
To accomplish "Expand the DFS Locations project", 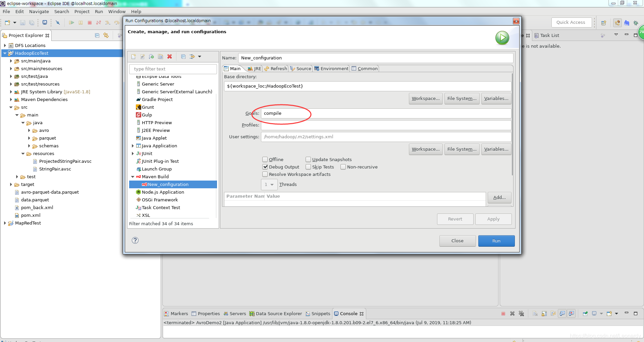I will (x=5, y=45).
